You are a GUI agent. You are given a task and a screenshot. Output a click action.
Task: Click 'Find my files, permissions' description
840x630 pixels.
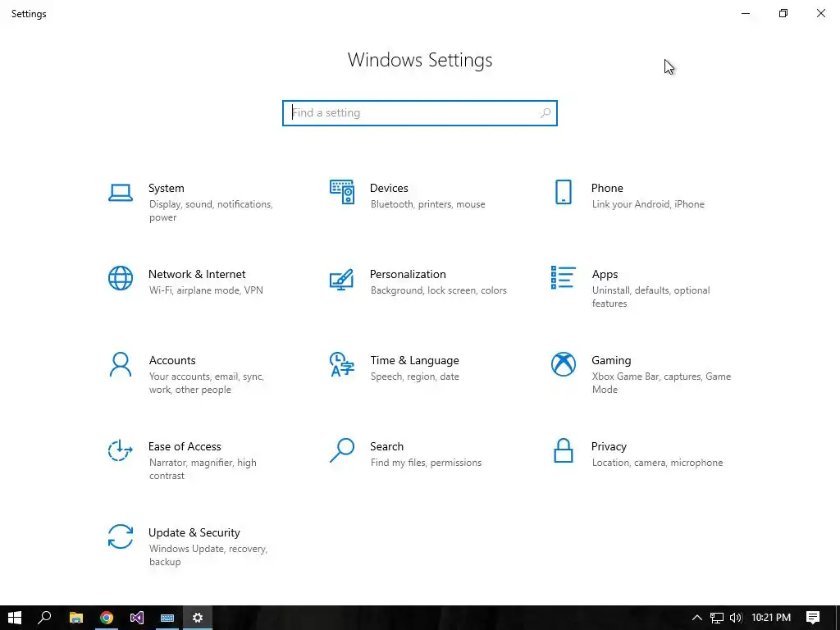tap(426, 463)
